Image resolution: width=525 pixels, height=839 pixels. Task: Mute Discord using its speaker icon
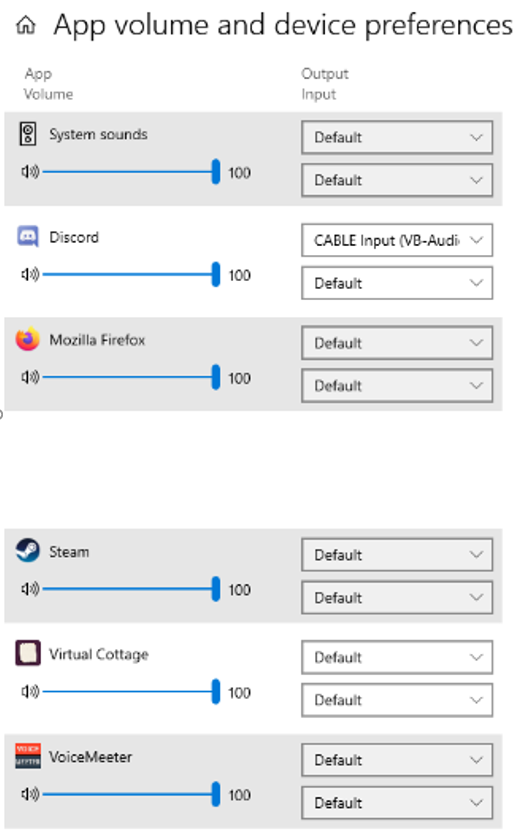(30, 274)
